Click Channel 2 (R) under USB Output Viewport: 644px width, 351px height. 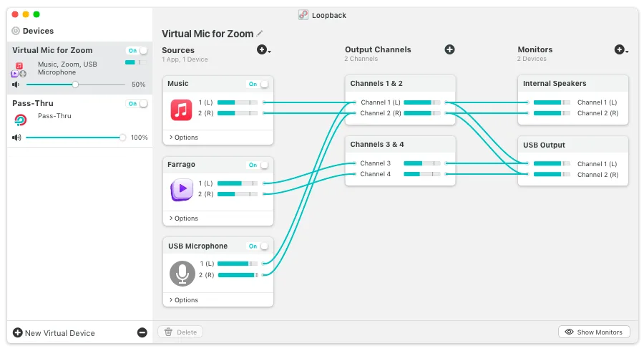click(597, 175)
